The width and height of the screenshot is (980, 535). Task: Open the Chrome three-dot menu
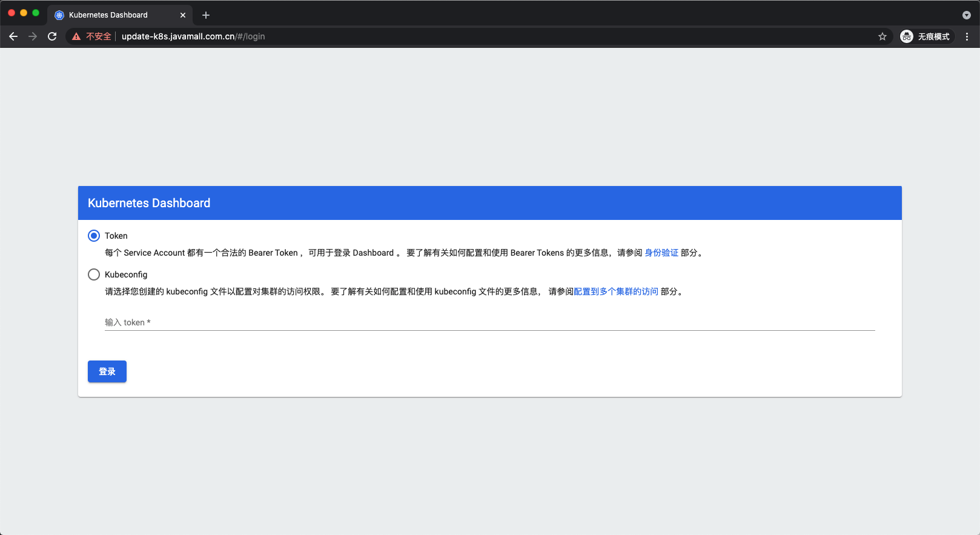click(967, 36)
